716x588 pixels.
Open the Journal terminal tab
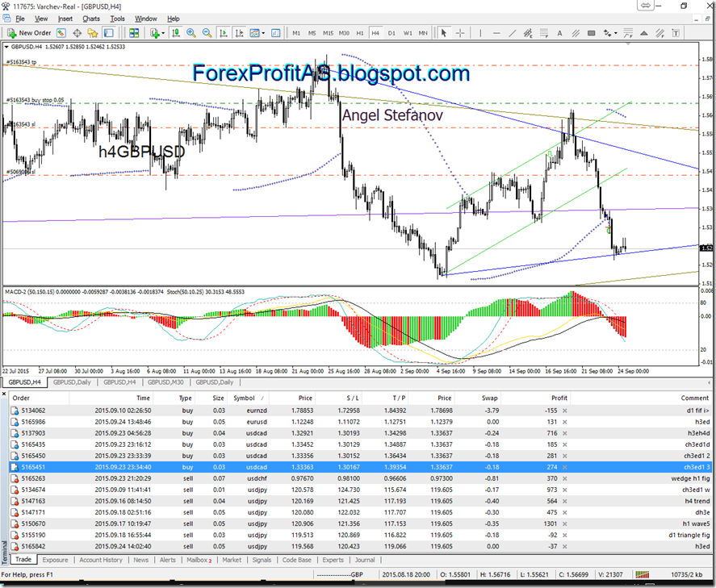[x=365, y=560]
